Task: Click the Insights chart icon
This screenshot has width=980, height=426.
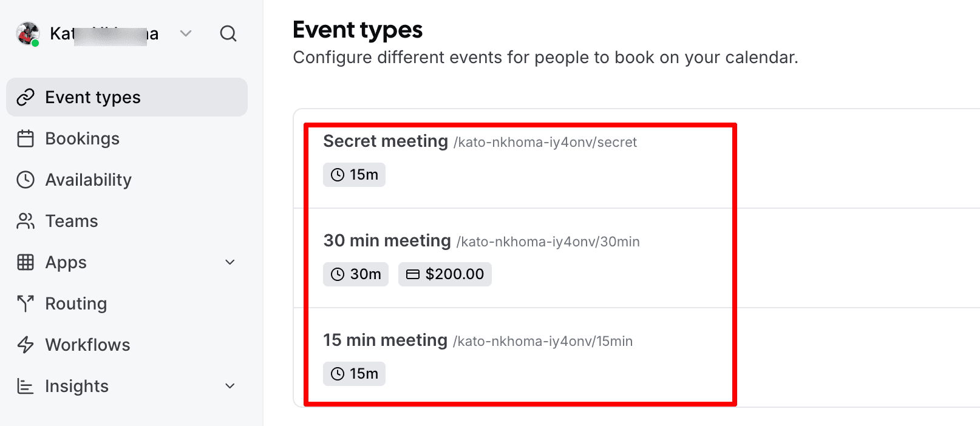Action: [x=25, y=385]
